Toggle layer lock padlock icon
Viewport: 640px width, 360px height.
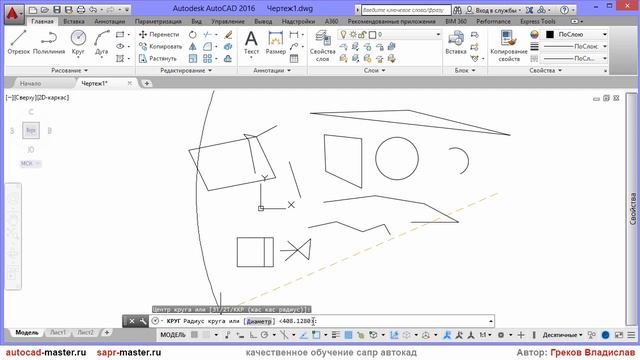pyautogui.click(x=362, y=35)
